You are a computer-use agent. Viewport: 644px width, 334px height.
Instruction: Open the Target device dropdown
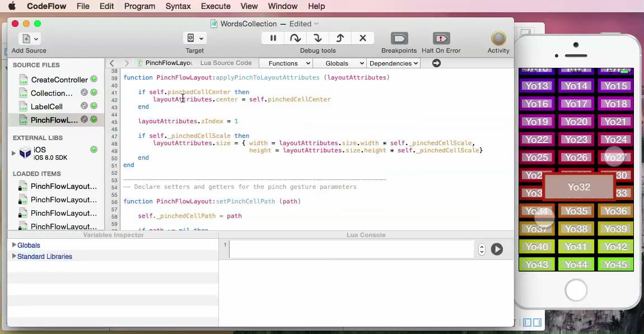195,38
